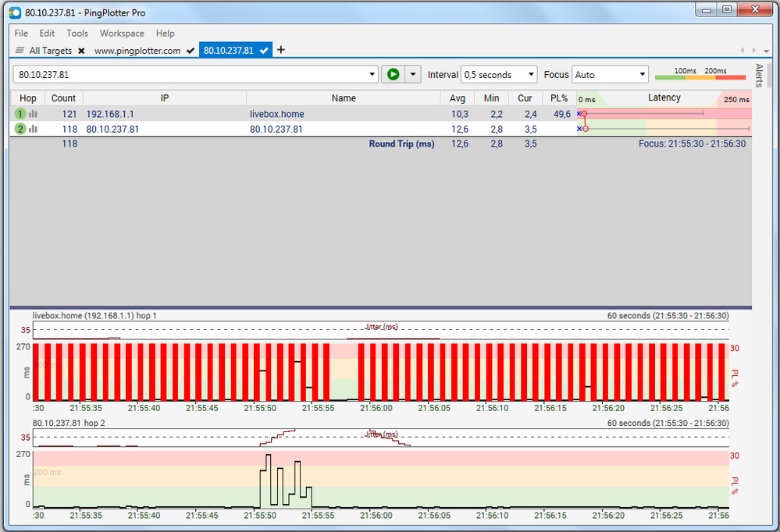This screenshot has width=780, height=532.
Task: Close the All Targets tab with the X
Action: [x=81, y=51]
